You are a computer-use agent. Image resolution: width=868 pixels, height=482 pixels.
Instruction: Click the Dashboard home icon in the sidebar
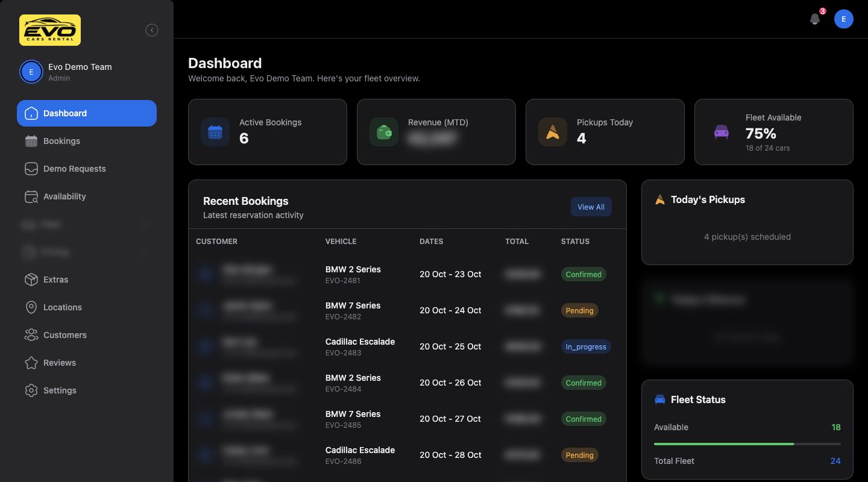click(31, 113)
